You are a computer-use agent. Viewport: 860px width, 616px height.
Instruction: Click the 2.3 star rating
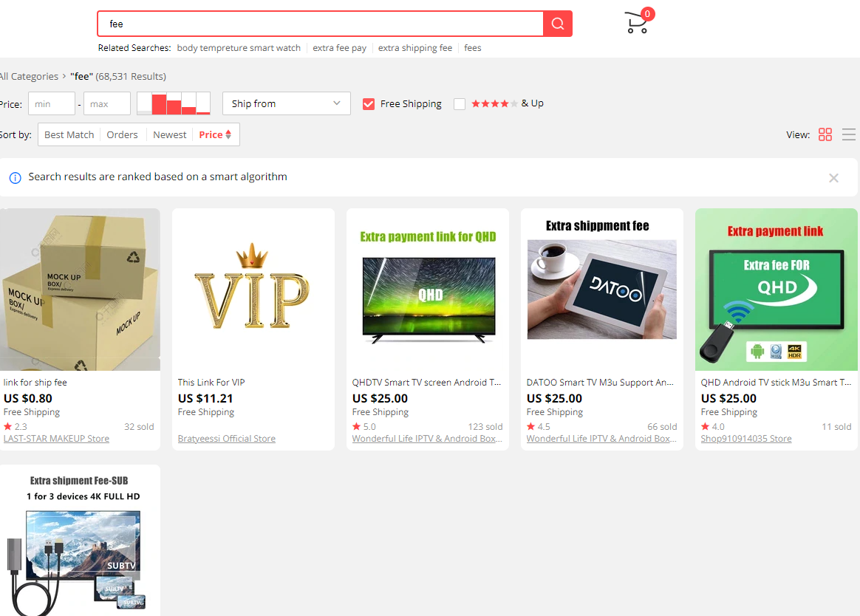tap(16, 426)
